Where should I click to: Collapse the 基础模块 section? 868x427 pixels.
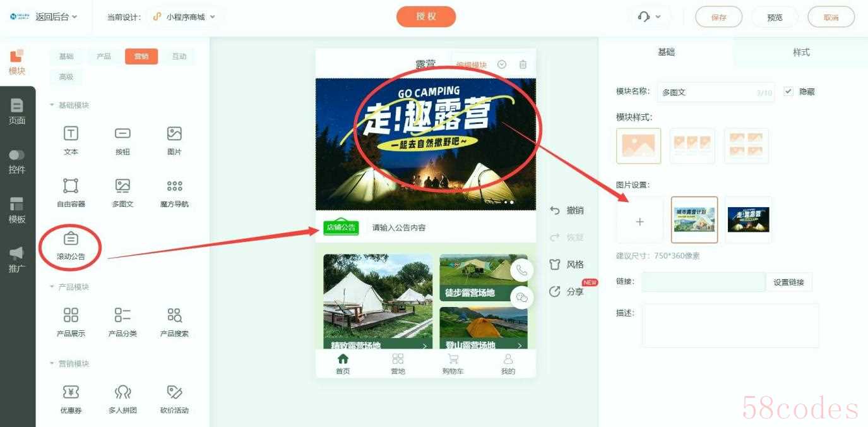[52, 105]
